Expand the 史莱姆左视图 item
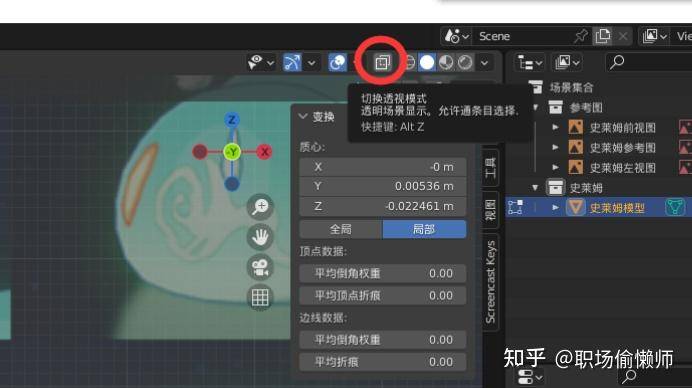Screen dimensions: 692x388 click(555, 167)
